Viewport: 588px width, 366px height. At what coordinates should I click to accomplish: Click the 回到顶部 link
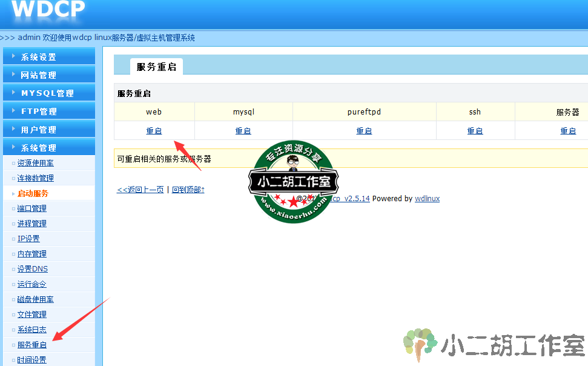pos(188,190)
